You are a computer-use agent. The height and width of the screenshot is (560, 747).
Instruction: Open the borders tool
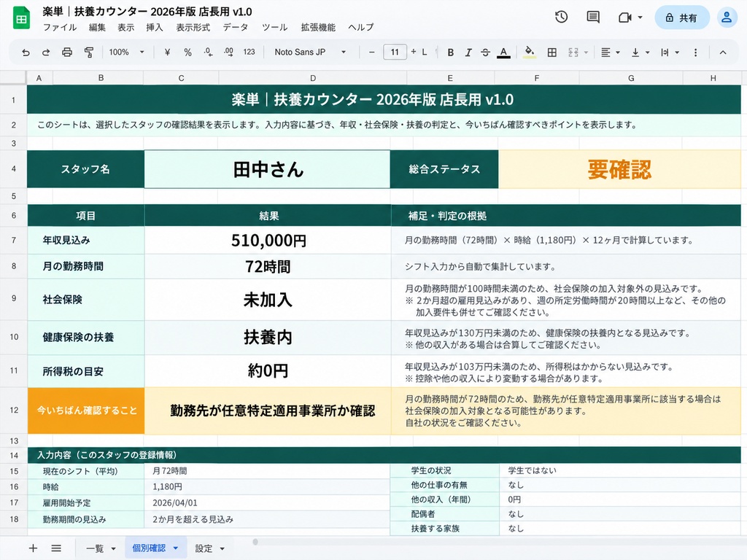(551, 52)
